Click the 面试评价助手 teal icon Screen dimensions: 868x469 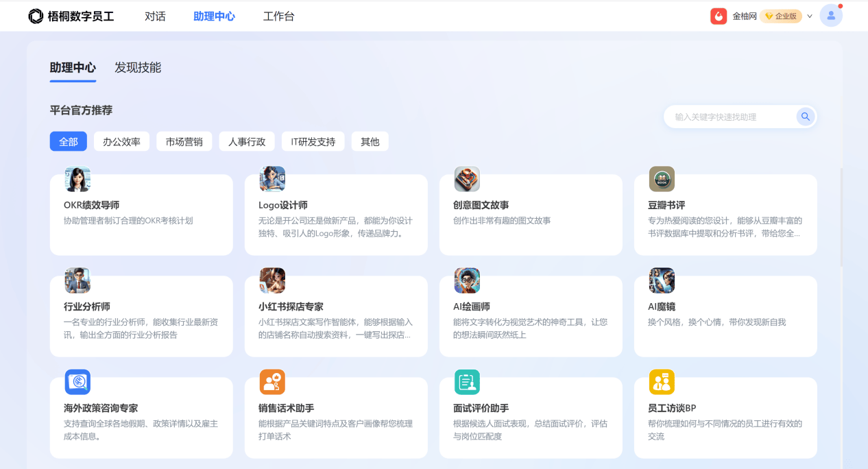(467, 383)
